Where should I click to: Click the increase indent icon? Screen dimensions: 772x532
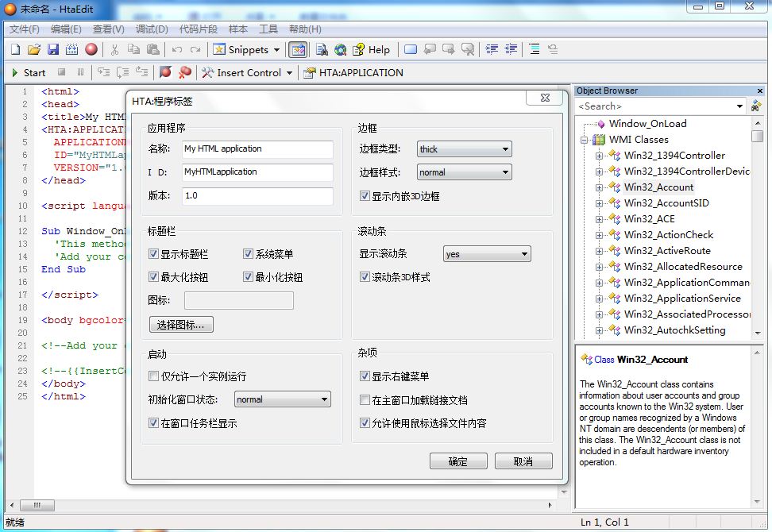tap(492, 49)
